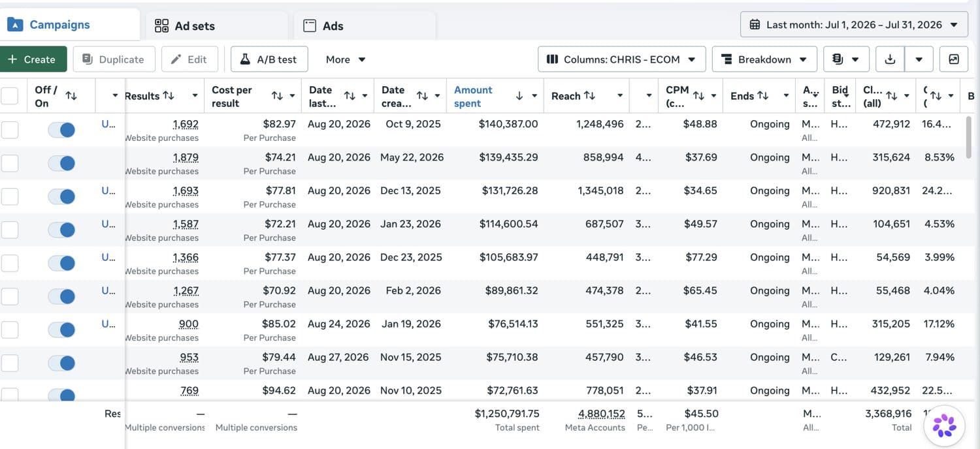Sort by Reach column arrows

pyautogui.click(x=589, y=96)
